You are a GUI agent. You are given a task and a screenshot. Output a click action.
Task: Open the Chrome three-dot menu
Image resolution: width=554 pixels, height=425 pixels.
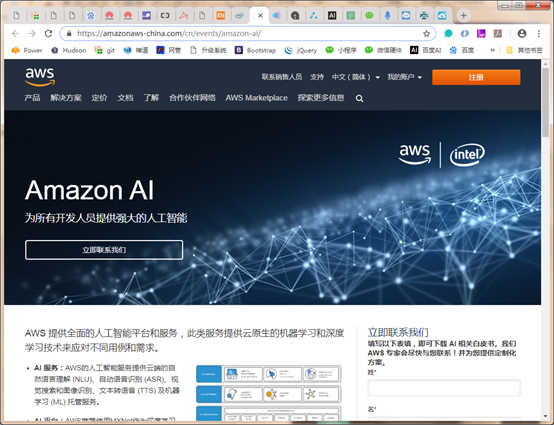(538, 34)
